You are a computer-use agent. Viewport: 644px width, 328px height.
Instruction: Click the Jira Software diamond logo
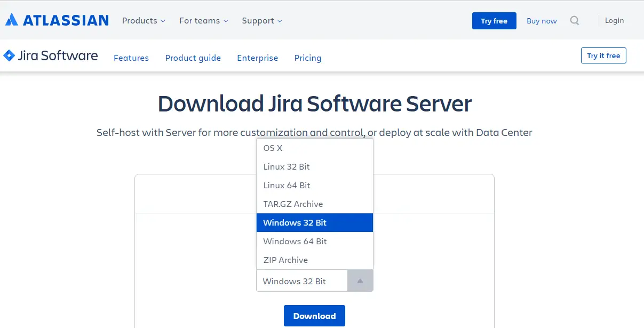(10, 55)
